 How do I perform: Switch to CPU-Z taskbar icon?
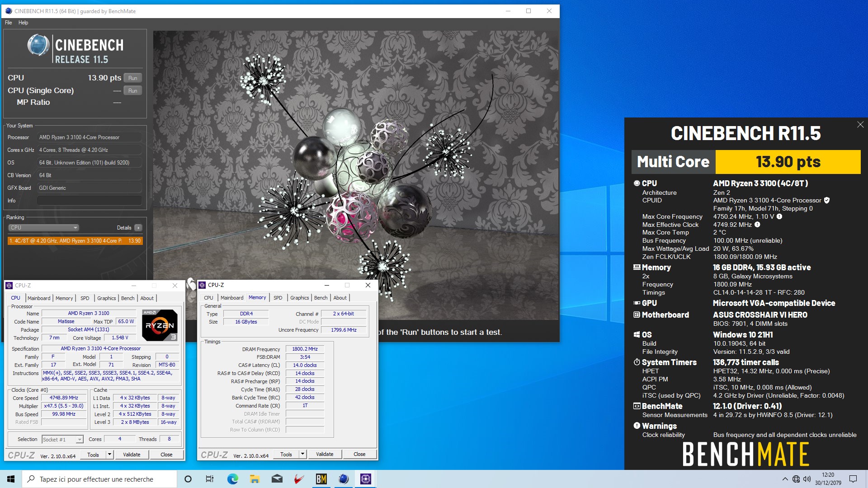point(366,479)
